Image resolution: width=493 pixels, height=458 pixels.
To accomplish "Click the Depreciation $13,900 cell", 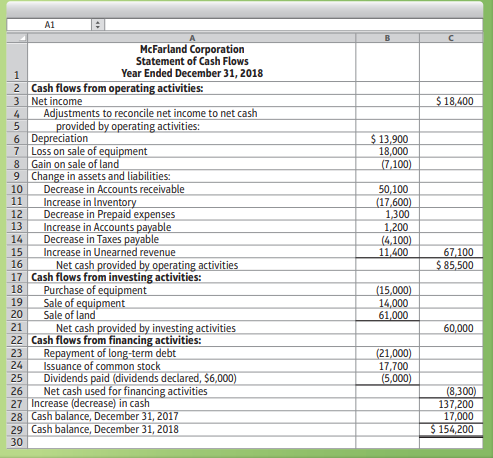I will point(387,139).
